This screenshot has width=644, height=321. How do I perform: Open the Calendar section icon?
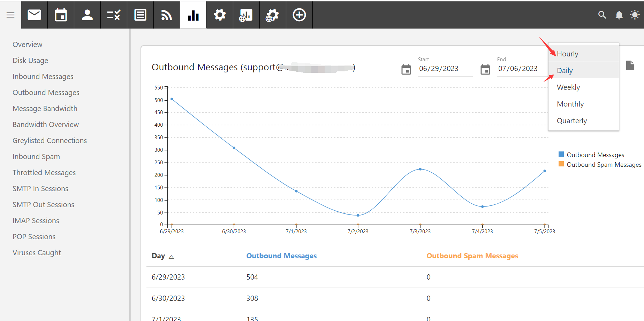61,15
